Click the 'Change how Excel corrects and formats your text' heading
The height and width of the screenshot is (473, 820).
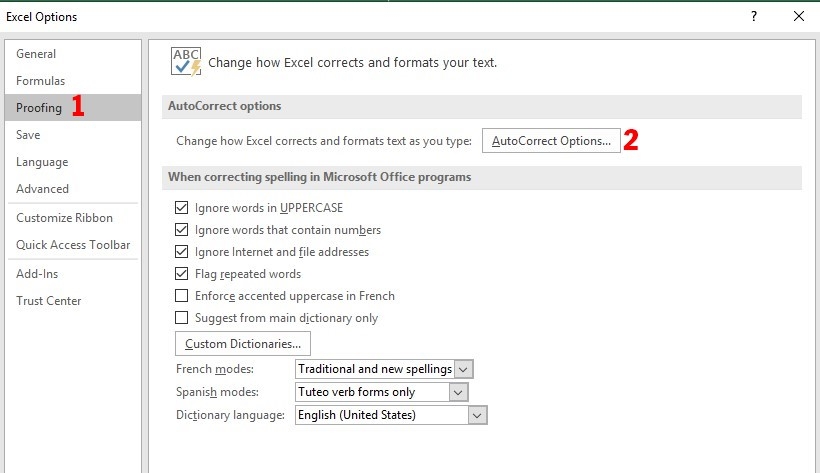pyautogui.click(x=352, y=63)
